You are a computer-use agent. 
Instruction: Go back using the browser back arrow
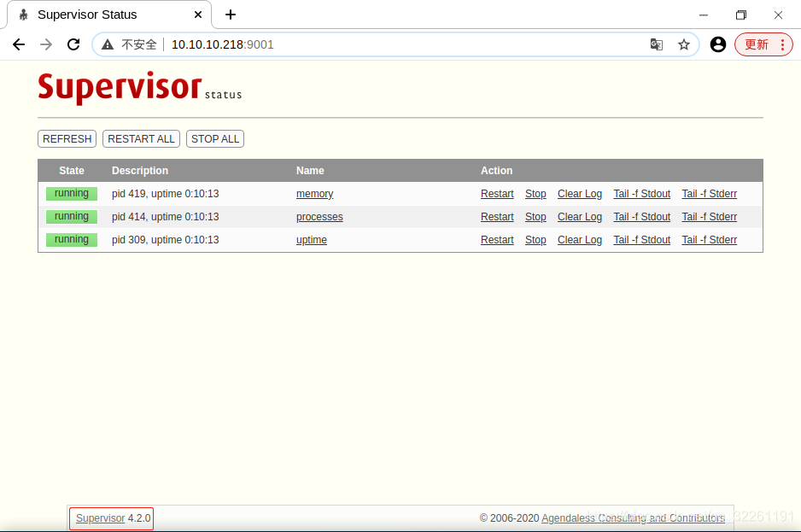19,44
